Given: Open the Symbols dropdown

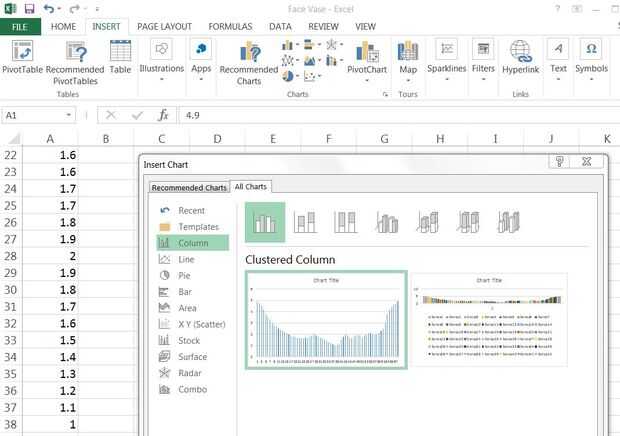Looking at the screenshot, I should 591,60.
